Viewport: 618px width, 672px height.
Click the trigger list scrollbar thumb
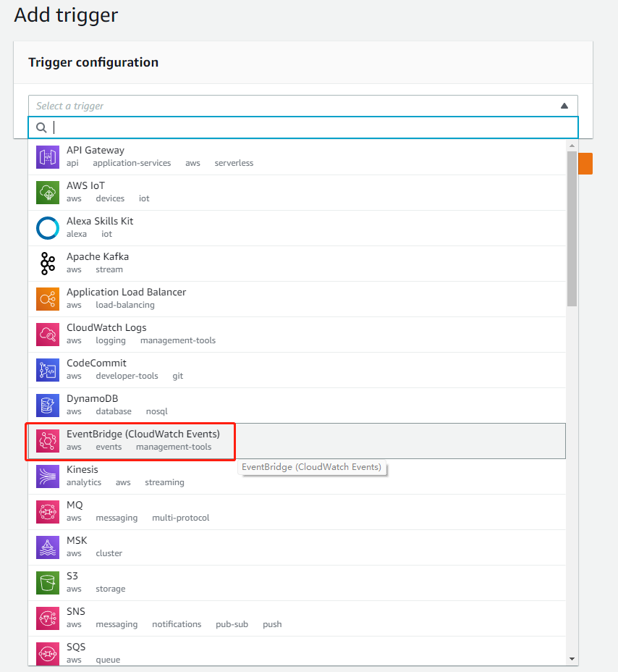pos(572,228)
